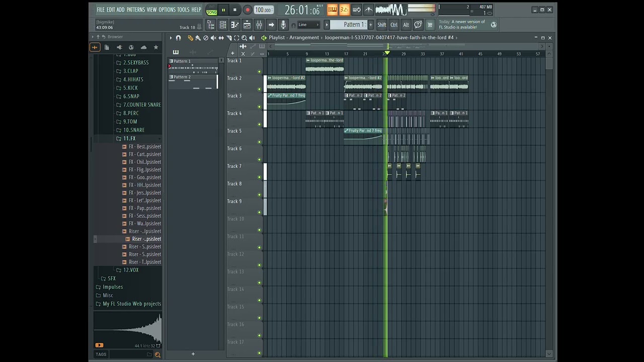Mute Track 2 with its green LED
The image size is (644, 362).
[x=260, y=89]
